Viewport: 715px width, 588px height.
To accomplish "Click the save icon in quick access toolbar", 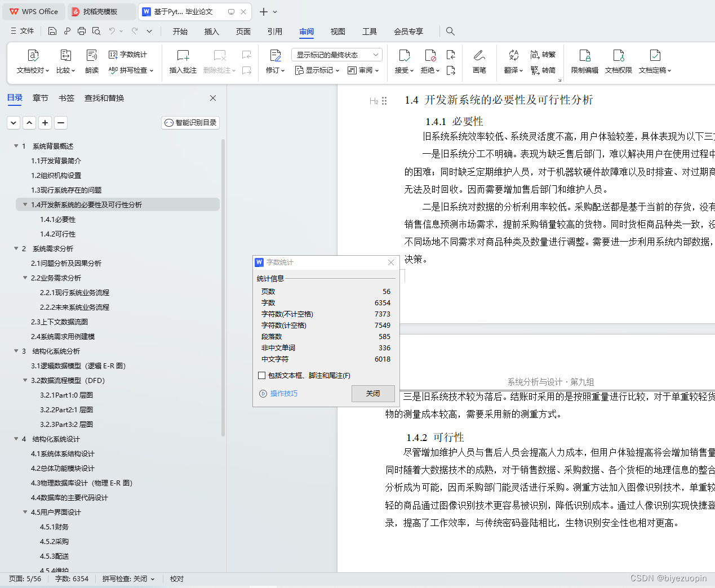I will click(x=52, y=31).
